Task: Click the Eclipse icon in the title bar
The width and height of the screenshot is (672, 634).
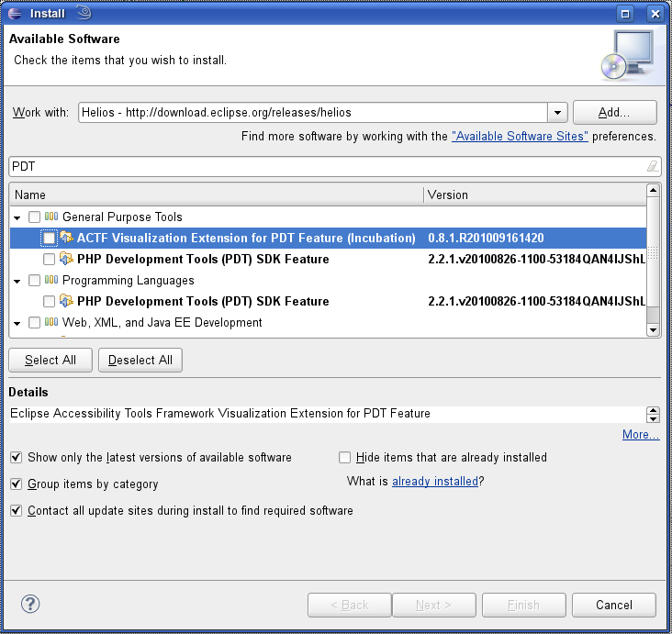Action: tap(15, 13)
